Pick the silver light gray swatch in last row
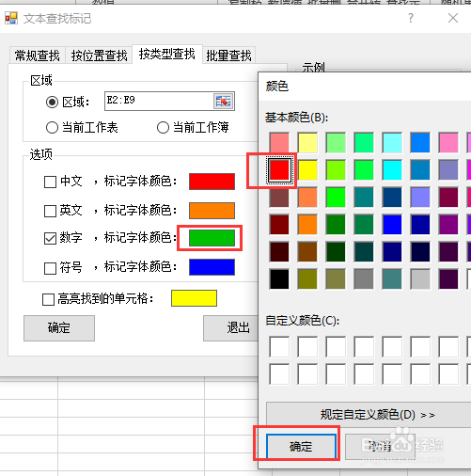471x476 pixels. 420,279
